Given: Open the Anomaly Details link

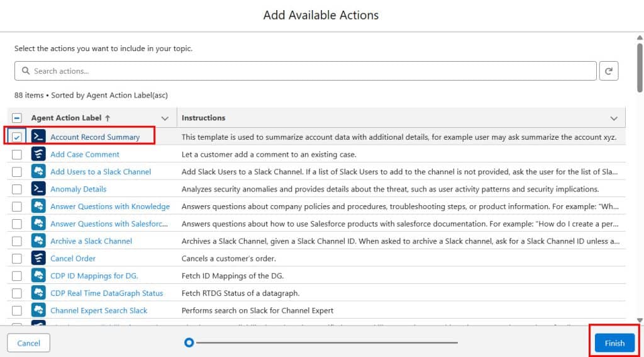Looking at the screenshot, I should [78, 189].
